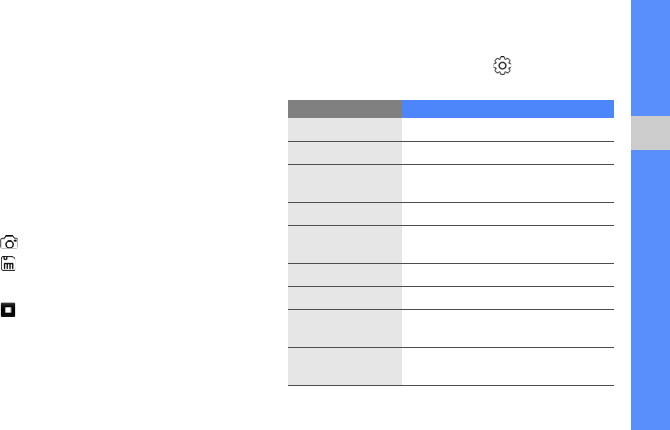Click the black square stop icon

click(10, 310)
